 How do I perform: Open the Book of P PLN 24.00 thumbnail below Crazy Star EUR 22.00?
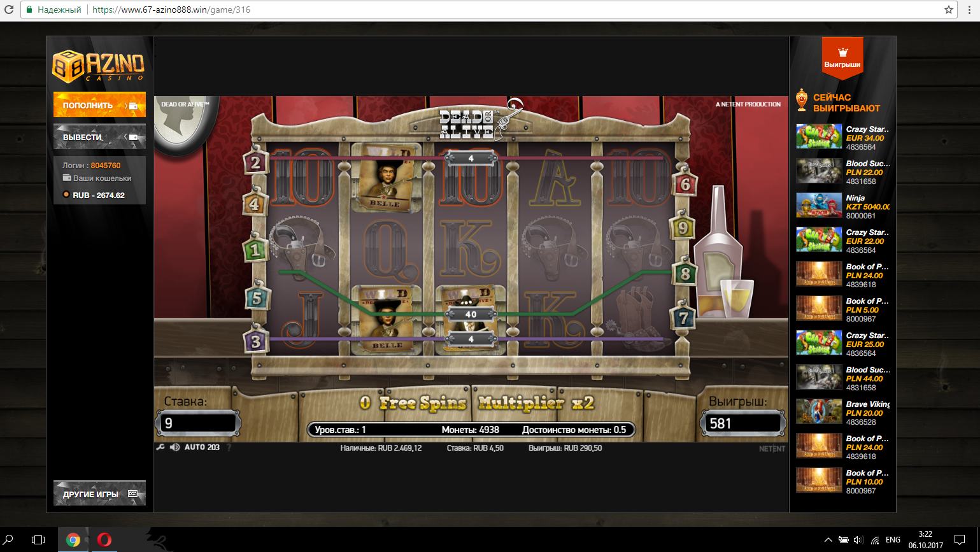pos(819,274)
